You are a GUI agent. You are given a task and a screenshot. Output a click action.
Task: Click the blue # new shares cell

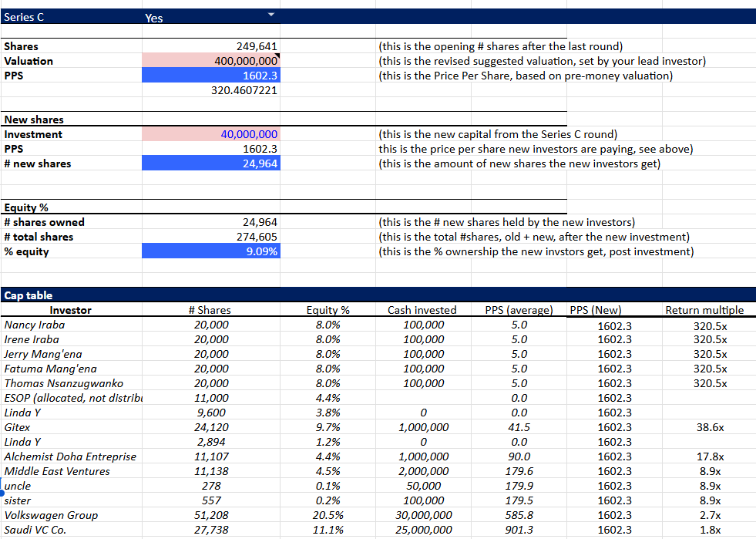point(210,163)
